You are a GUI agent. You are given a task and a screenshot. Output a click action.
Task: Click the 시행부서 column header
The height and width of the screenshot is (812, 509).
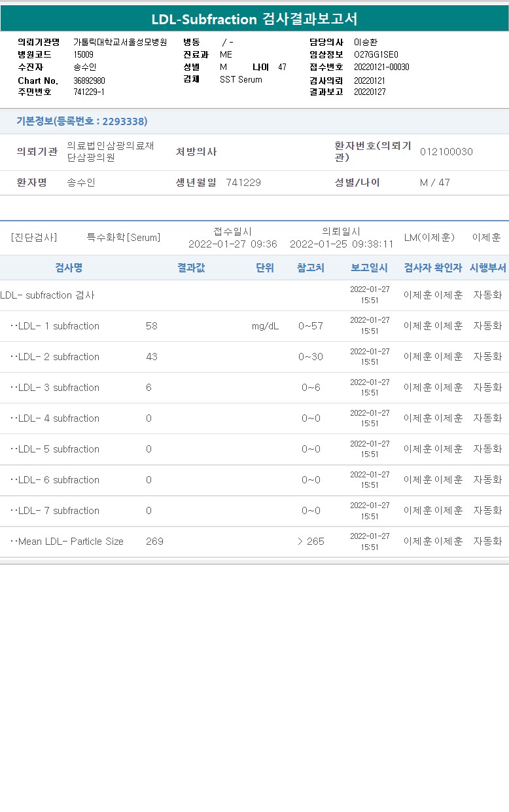tap(488, 267)
